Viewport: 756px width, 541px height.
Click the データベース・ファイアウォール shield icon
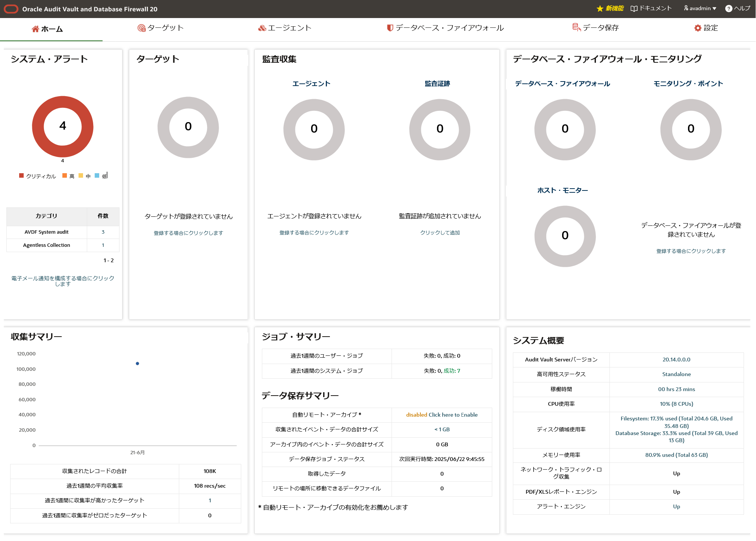click(x=390, y=28)
